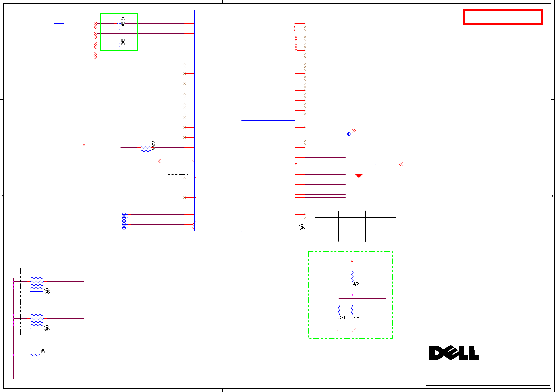Viewport: 555px width, 392px height.
Task: Select the power node atop the voltage divider
Action: click(352, 261)
